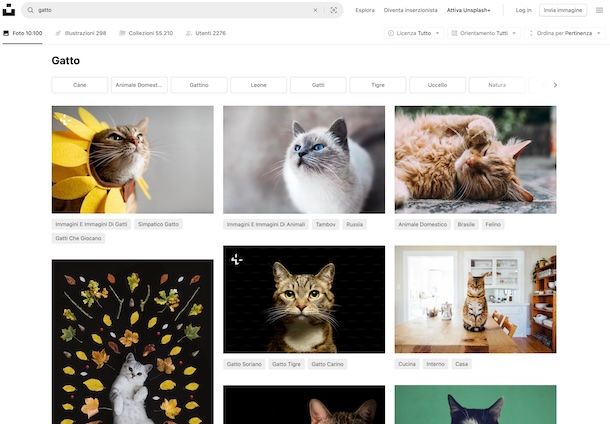The width and height of the screenshot is (610, 424).
Task: Click the Felino tag
Action: pyautogui.click(x=493, y=224)
